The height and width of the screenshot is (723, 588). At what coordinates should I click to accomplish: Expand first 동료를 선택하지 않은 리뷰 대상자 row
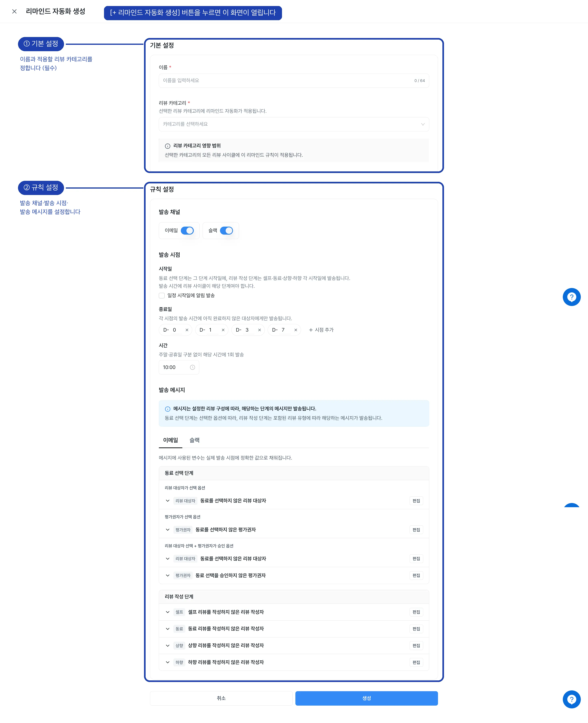pyautogui.click(x=167, y=501)
